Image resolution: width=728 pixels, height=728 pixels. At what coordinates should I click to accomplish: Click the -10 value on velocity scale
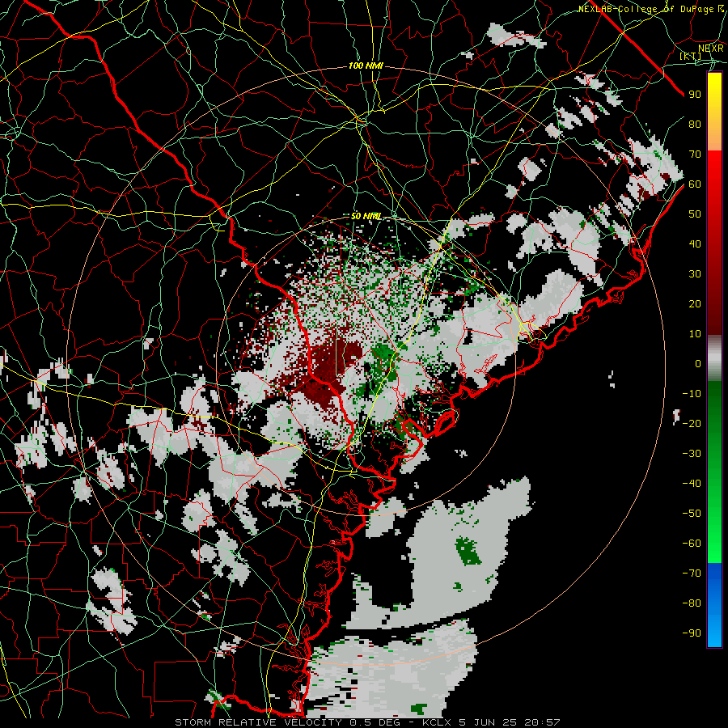(x=692, y=394)
